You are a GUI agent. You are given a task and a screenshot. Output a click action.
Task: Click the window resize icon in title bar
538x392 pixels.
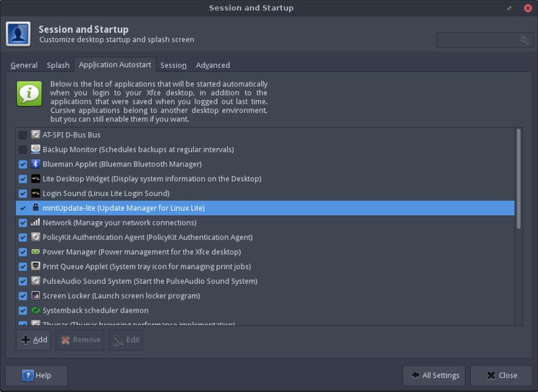click(x=509, y=8)
